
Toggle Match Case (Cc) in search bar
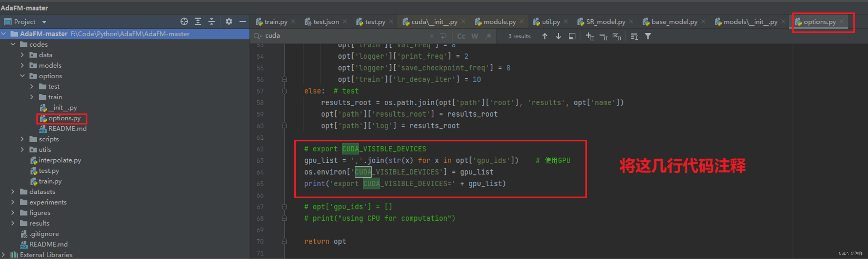point(461,36)
